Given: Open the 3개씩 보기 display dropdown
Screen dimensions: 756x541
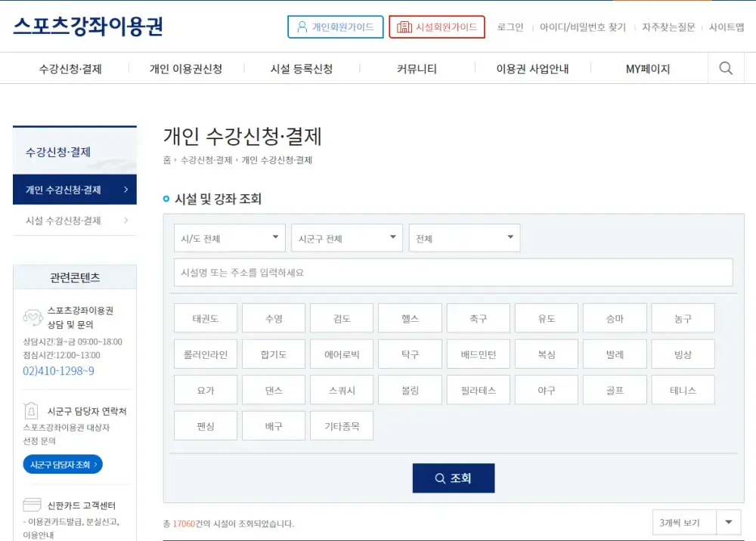Looking at the screenshot, I should coord(695,521).
